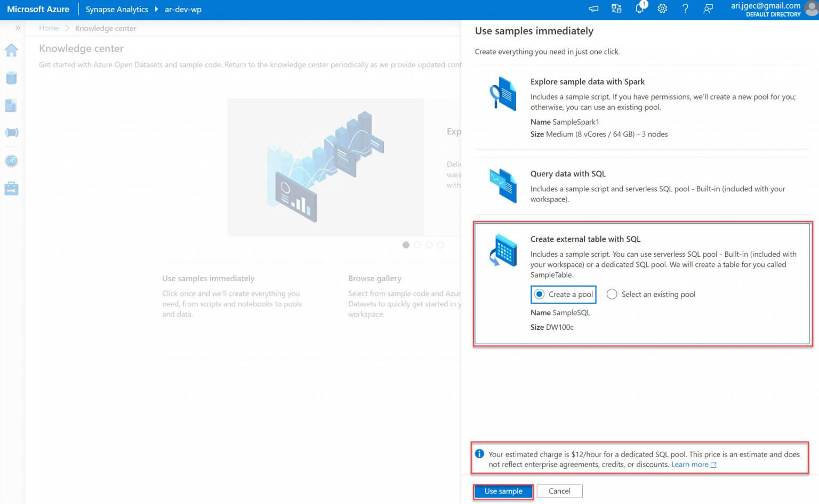
Task: Open the Data hub cylinder icon
Action: [x=11, y=78]
